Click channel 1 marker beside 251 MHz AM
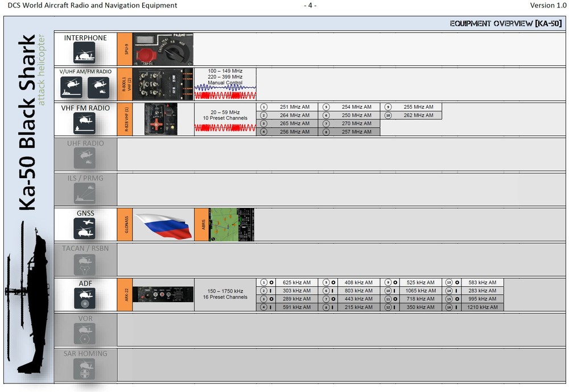This screenshot has width=569, height=392. (264, 107)
